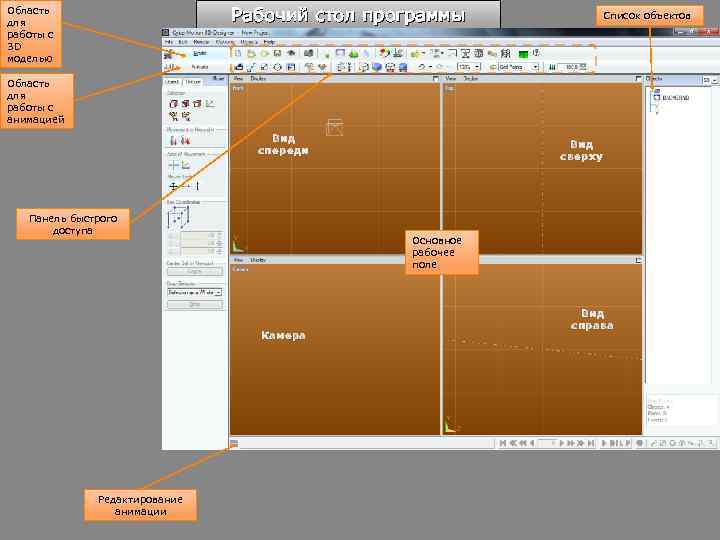Click the blue square icon in second toolbar row
The width and height of the screenshot is (720, 540).
[291, 68]
